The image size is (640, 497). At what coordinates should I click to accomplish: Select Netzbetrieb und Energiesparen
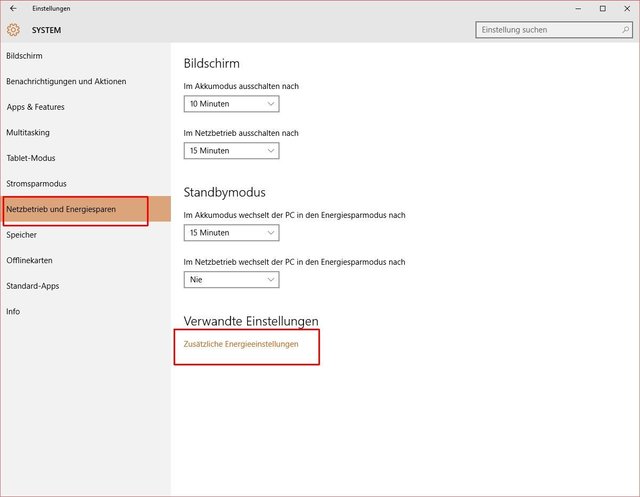pyautogui.click(x=85, y=209)
